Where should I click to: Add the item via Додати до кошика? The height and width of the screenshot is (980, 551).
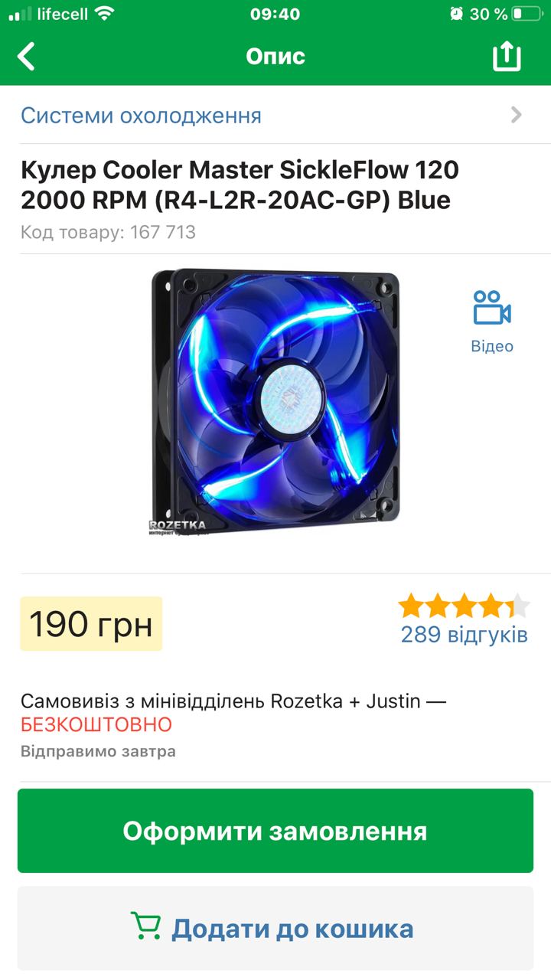point(275,928)
